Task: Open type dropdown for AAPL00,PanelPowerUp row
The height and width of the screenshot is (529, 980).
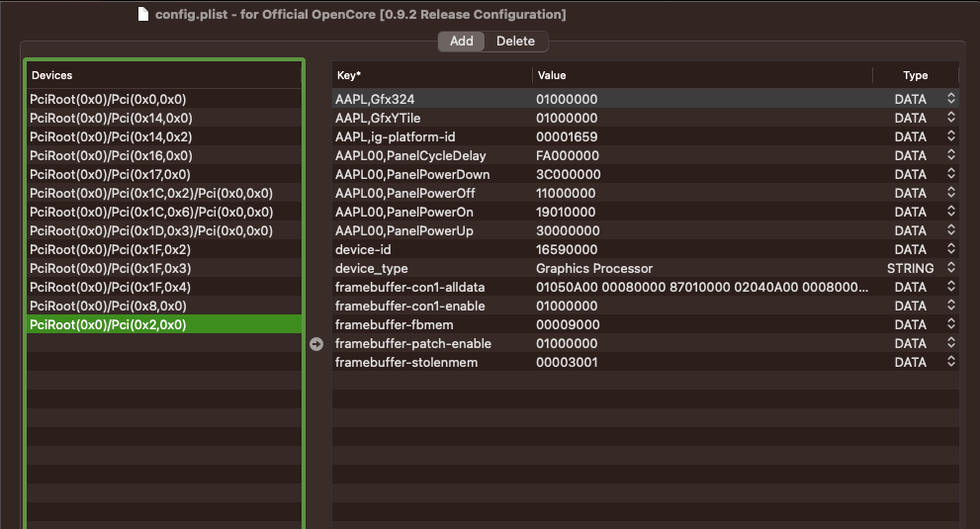Action: tap(950, 230)
